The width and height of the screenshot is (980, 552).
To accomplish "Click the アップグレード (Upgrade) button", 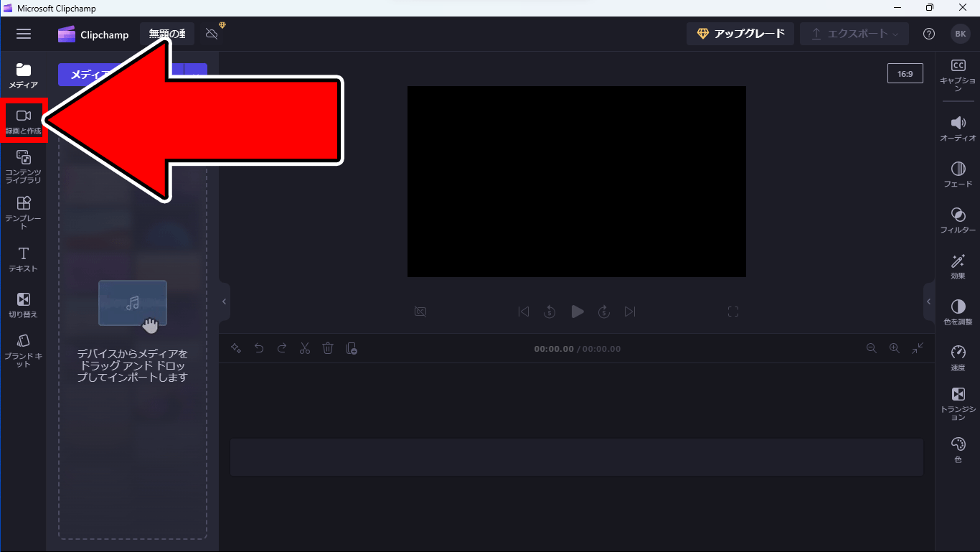I will (x=740, y=34).
